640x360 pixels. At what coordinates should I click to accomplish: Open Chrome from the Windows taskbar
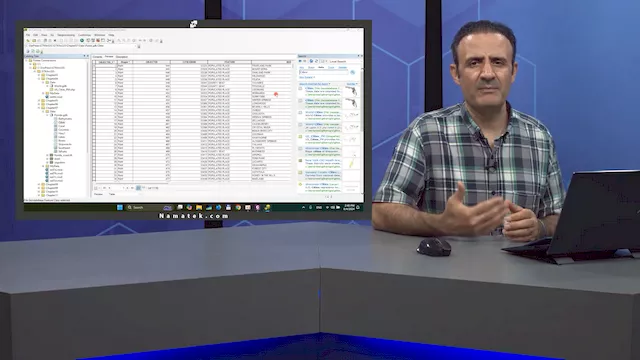tap(238, 207)
